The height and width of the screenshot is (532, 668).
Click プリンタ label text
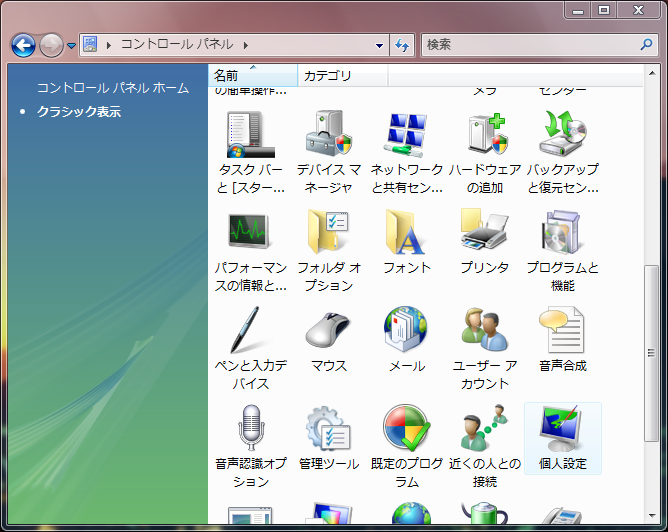pos(485,267)
